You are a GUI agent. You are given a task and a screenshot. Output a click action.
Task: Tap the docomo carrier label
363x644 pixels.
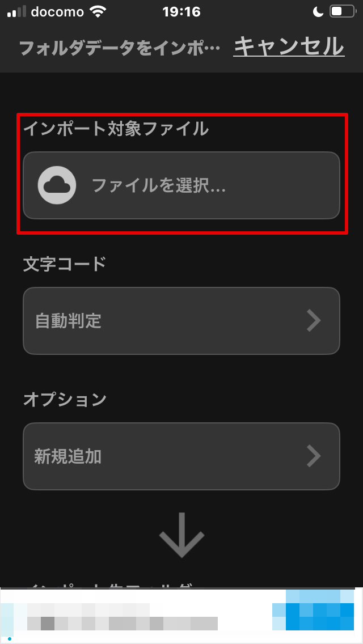click(x=57, y=12)
